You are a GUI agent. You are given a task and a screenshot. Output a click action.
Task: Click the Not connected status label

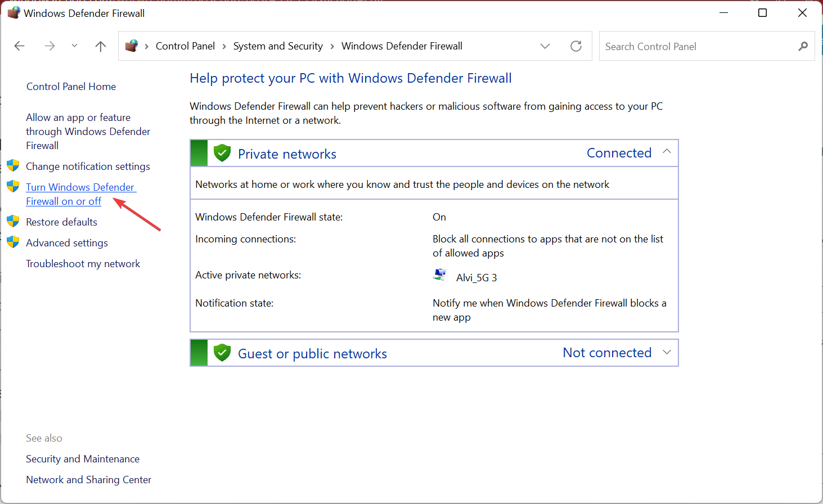coord(607,353)
